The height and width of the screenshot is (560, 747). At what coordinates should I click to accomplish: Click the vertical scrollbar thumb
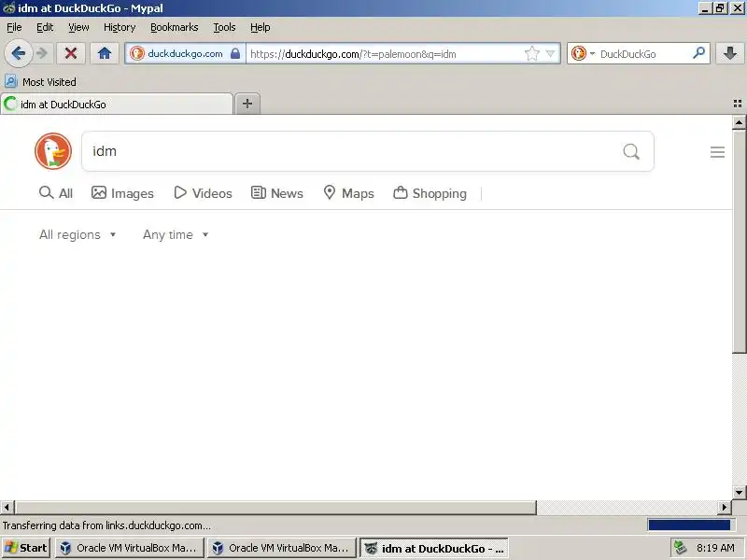[739, 242]
